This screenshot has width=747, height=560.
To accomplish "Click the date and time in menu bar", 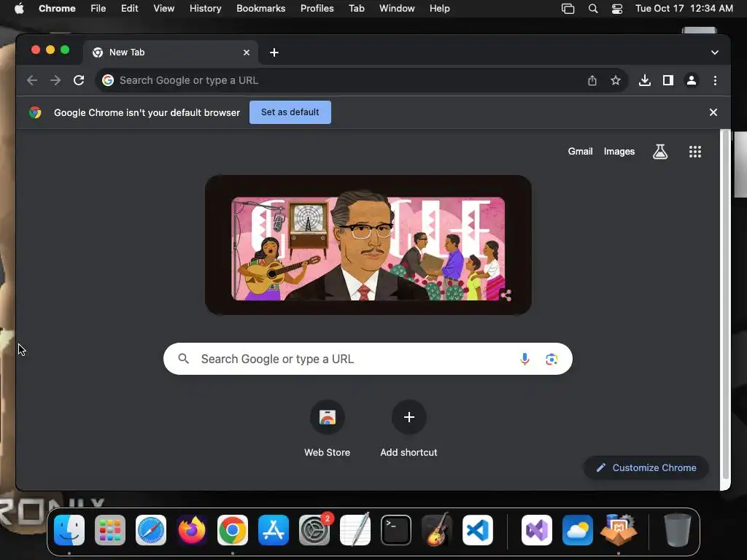I will (x=684, y=9).
